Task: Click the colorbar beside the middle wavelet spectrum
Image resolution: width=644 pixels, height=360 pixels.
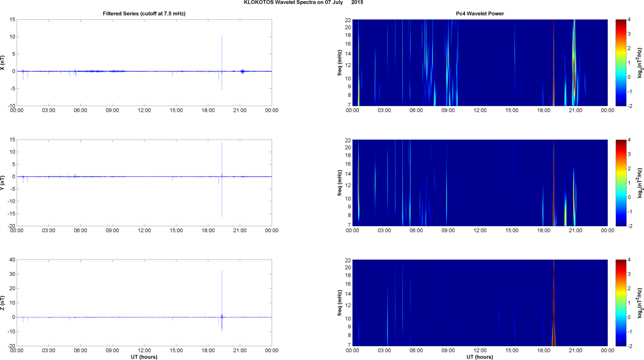Action: (620, 183)
